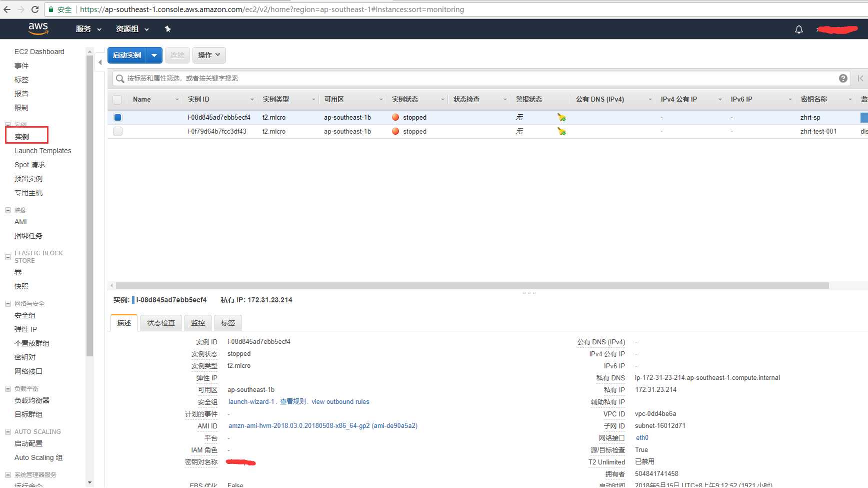This screenshot has width=868, height=488.
Task: Open Launch Templates in sidebar
Action: click(x=43, y=151)
